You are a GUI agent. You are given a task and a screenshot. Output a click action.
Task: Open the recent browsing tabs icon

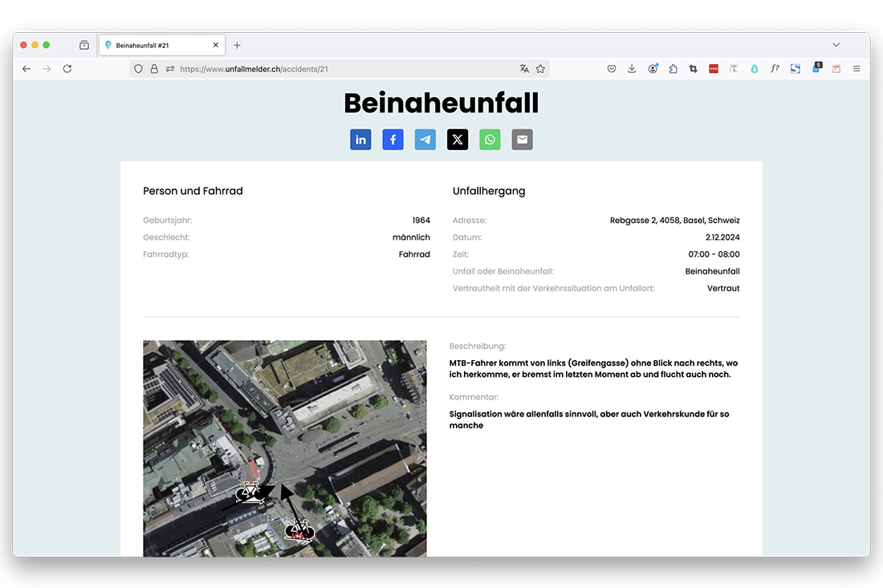pyautogui.click(x=84, y=45)
